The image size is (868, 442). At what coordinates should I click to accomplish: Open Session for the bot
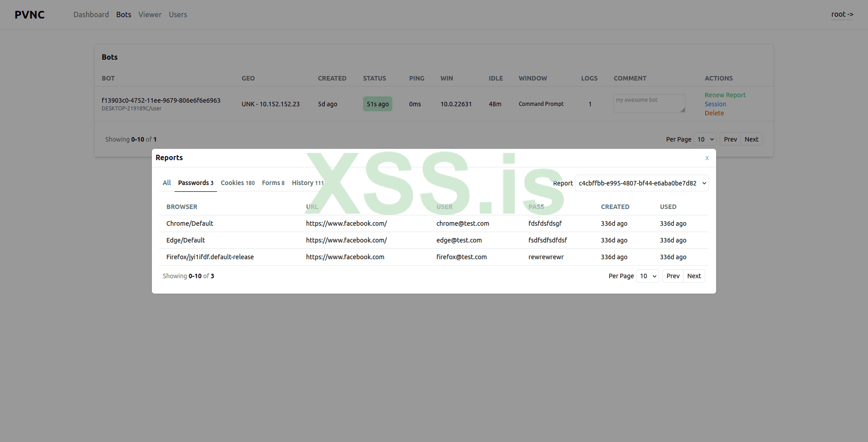click(x=716, y=104)
